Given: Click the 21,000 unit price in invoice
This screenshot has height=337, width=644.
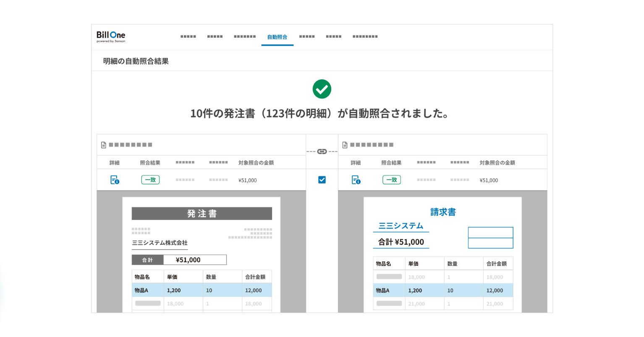Looking at the screenshot, I should tap(416, 304).
